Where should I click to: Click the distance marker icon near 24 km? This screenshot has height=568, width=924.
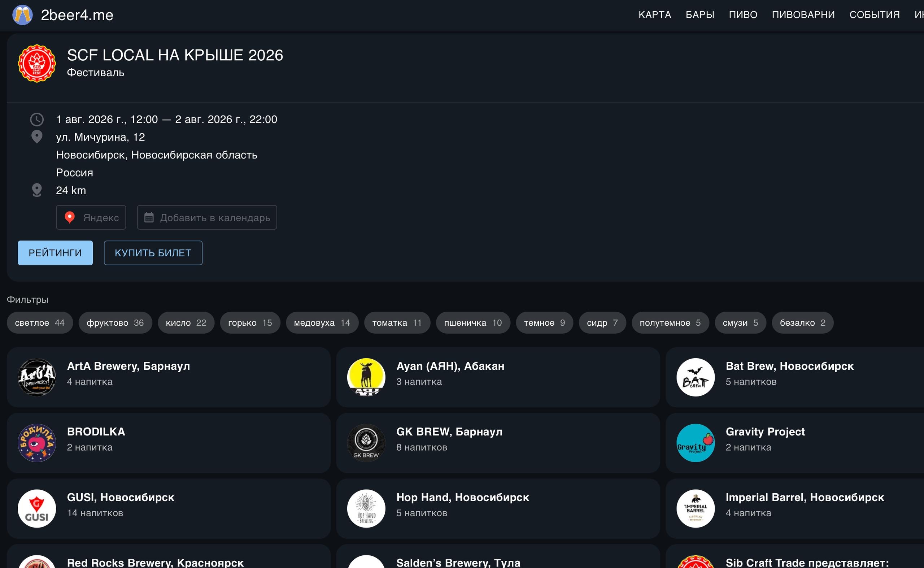coord(37,190)
